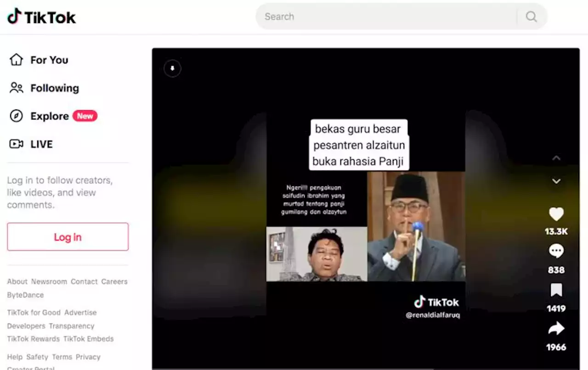Open the TikTok for Good link
The height and width of the screenshot is (370, 588).
[x=34, y=312]
